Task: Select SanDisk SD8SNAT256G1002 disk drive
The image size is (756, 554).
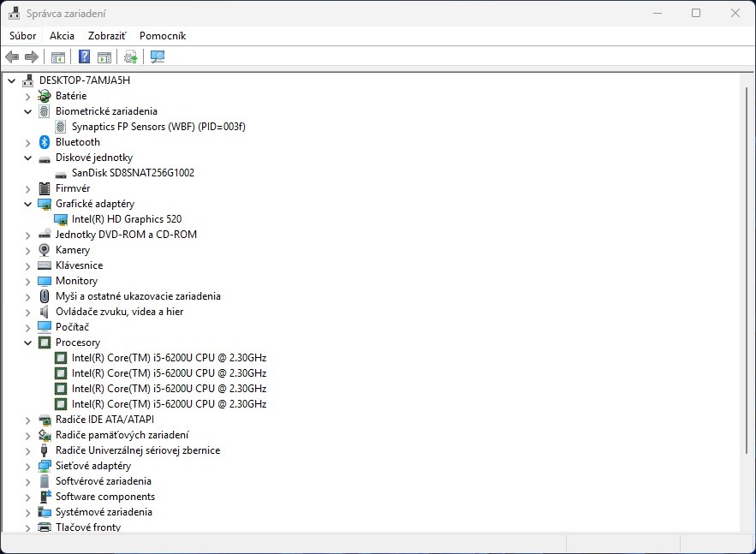Action: [133, 173]
